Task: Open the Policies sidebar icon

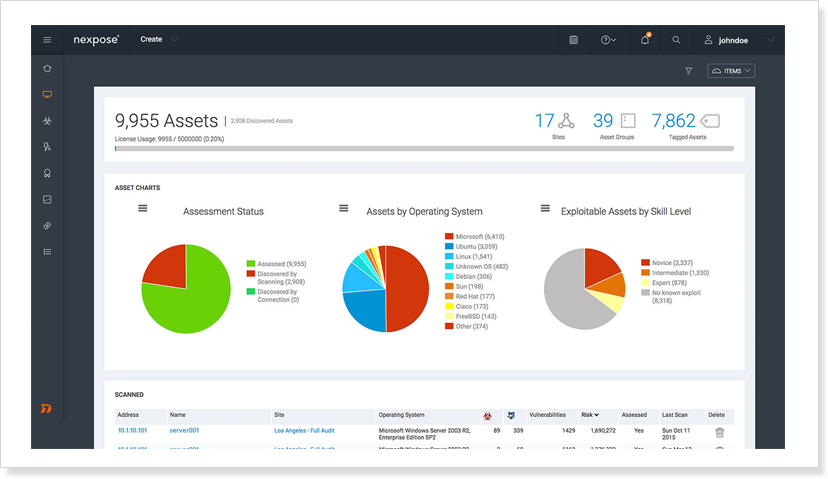Action: coord(47,147)
